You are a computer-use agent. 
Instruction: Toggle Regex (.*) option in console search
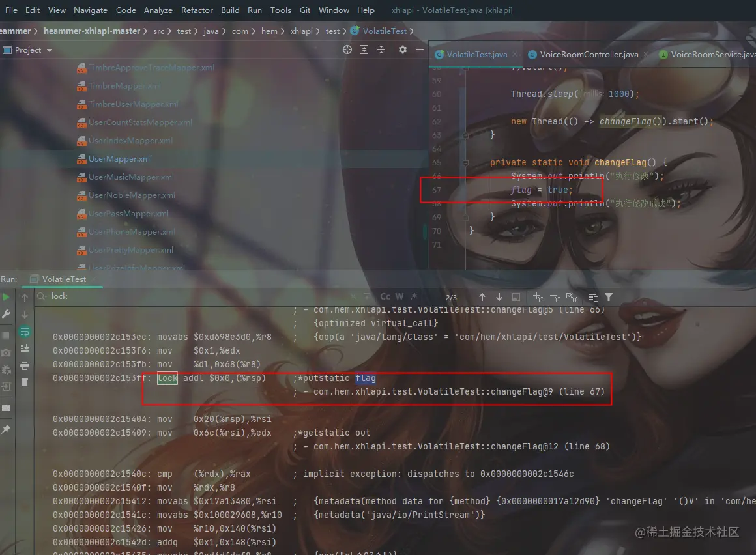[x=413, y=297]
